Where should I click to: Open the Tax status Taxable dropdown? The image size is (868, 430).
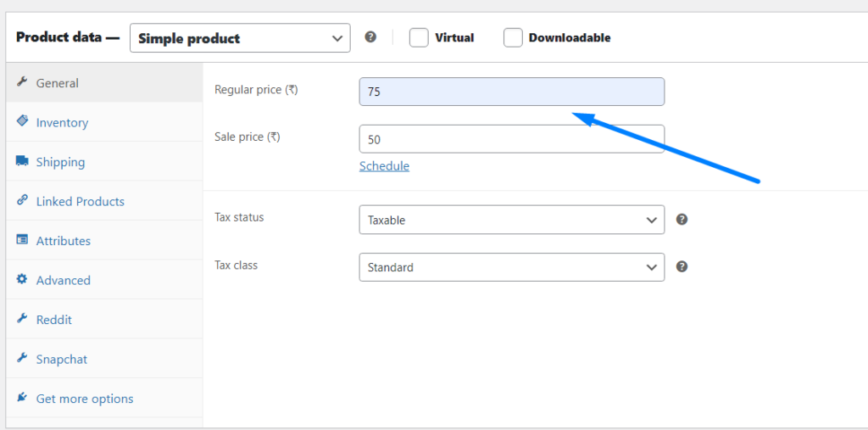511,220
